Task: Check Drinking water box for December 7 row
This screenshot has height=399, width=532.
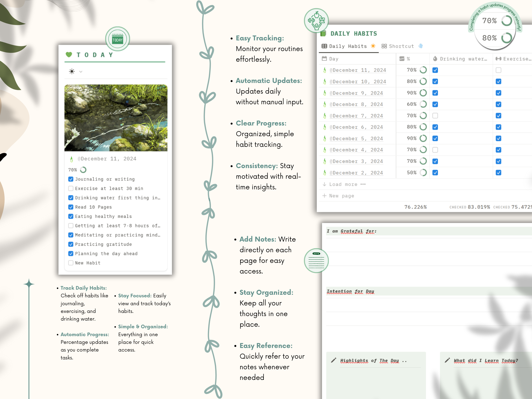Action: [x=435, y=116]
